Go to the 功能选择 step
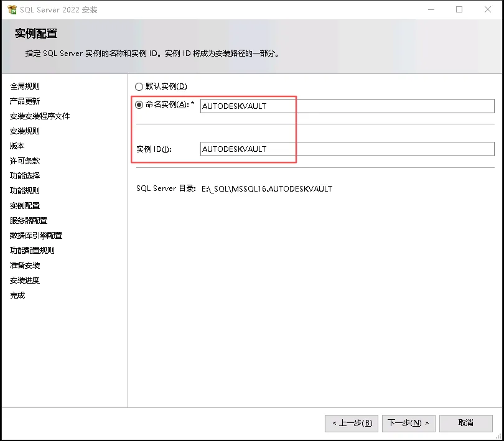Viewport: 504px width, 441px height. (25, 176)
